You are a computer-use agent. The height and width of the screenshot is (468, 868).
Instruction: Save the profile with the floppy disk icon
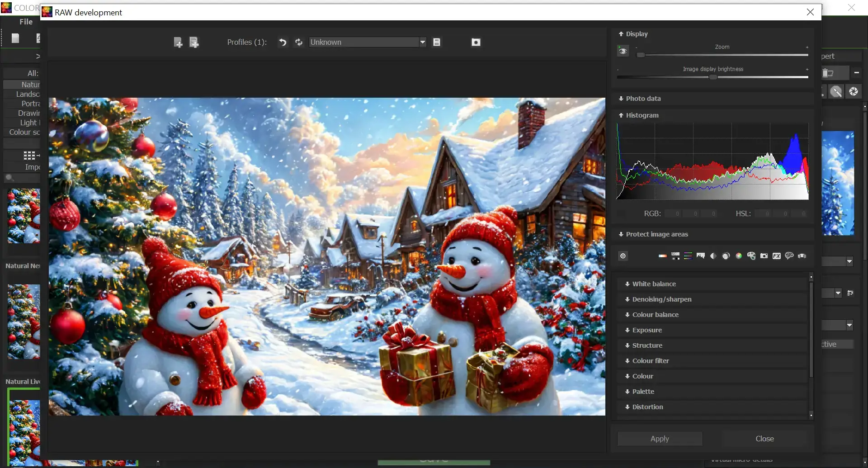click(x=437, y=42)
